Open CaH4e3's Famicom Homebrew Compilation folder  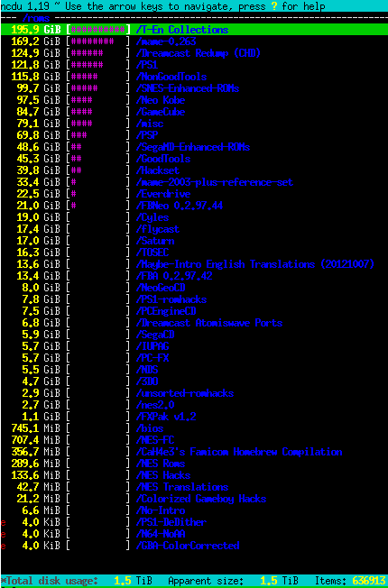(239, 452)
